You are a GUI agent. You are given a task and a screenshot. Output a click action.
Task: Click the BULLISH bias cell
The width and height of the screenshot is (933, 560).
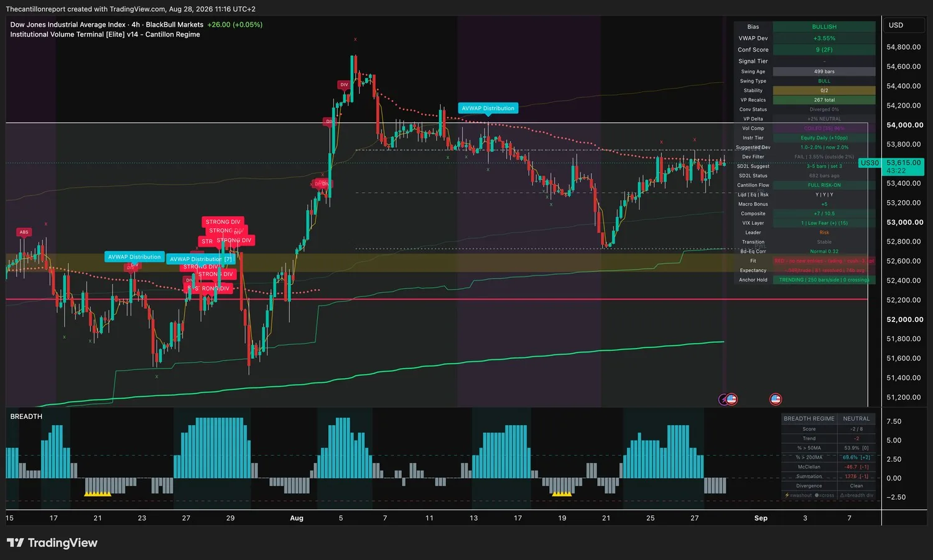pos(824,27)
